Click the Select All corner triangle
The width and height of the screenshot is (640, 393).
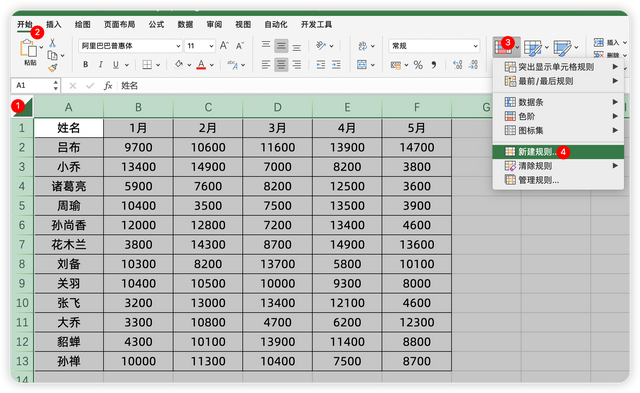tap(22, 107)
